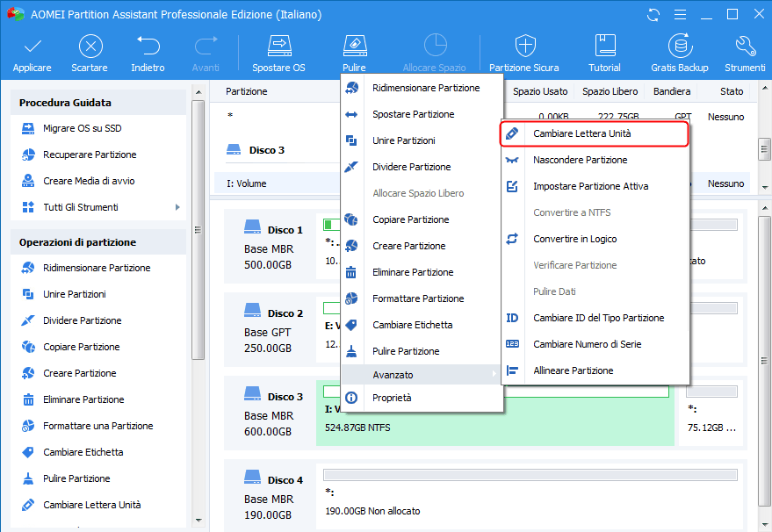Select Disco 2 Base GPT 250.00GB
Image resolution: width=772 pixels, height=532 pixels.
(270, 331)
